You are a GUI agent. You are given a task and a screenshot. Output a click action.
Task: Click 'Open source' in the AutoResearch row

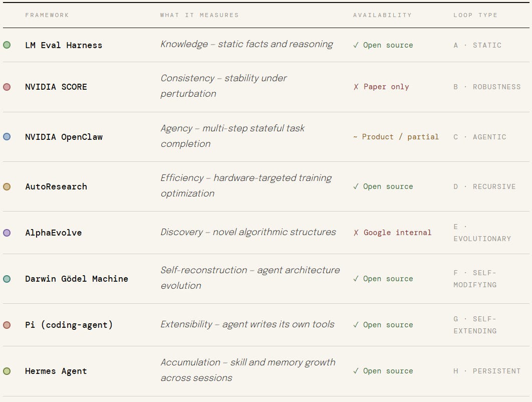tap(383, 186)
